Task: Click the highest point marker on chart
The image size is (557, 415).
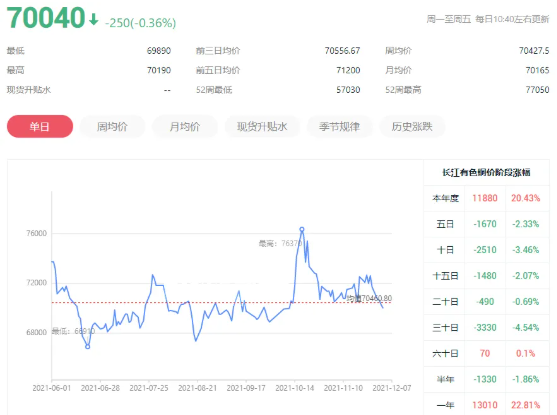Action: [302, 230]
